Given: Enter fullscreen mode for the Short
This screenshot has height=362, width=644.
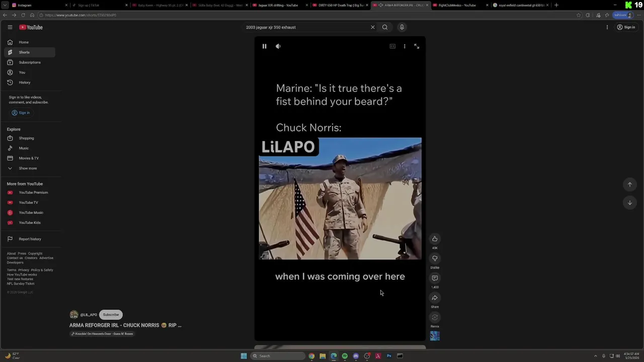Looking at the screenshot, I should [x=417, y=46].
